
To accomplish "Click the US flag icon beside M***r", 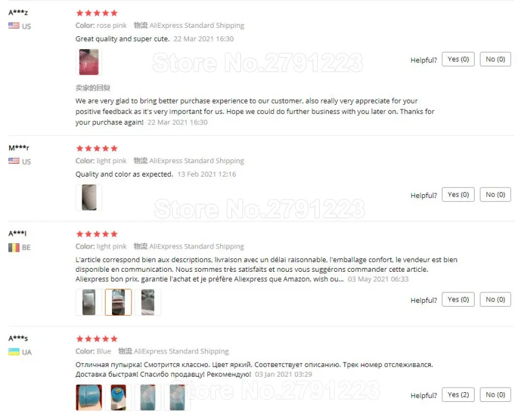I will point(14,161).
